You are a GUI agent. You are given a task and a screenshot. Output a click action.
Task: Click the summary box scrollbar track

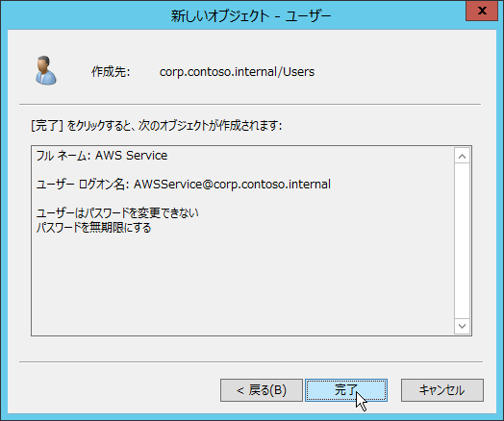(x=463, y=241)
